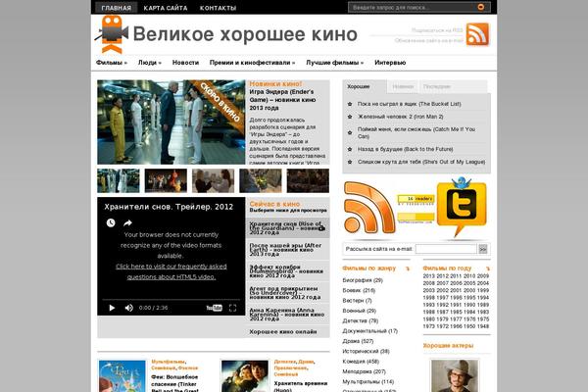Expand the Лучшие фильмы menu

coord(335,63)
